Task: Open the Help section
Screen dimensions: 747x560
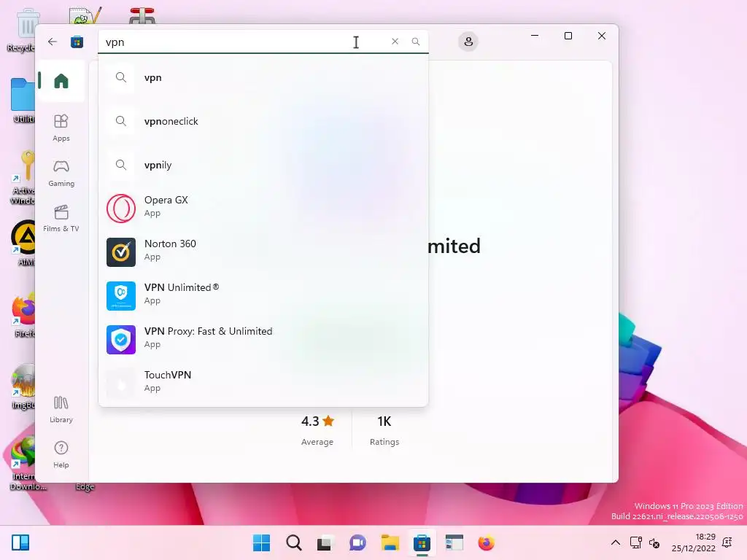Action: pyautogui.click(x=61, y=454)
